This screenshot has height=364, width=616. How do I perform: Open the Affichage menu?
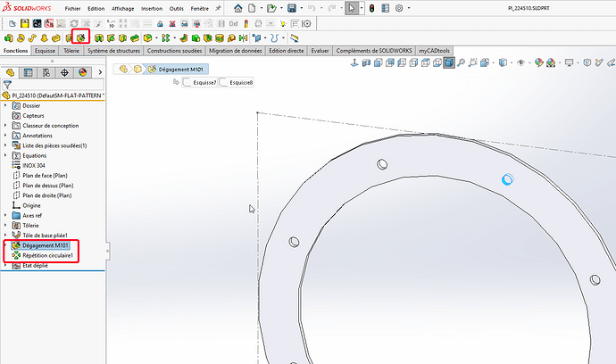122,8
